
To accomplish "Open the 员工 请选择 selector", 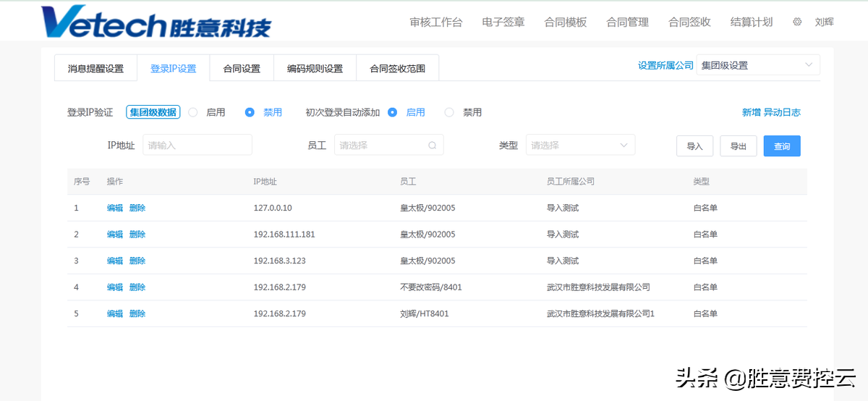I will click(388, 145).
